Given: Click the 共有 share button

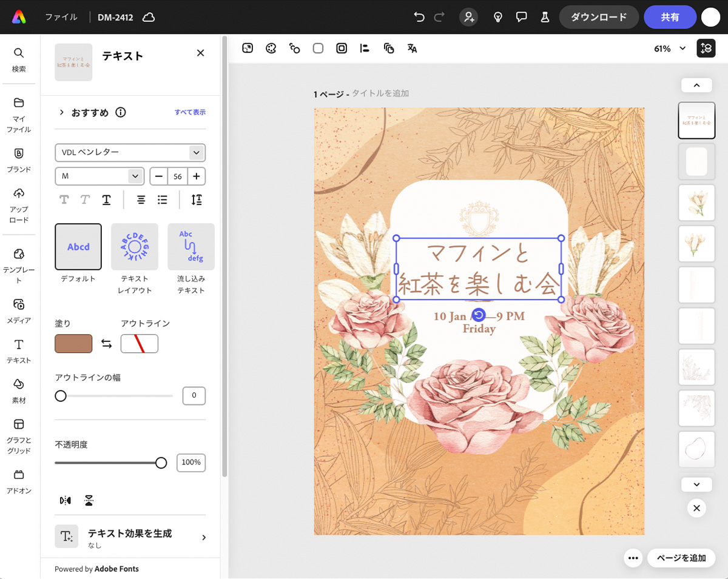Looking at the screenshot, I should (x=670, y=17).
